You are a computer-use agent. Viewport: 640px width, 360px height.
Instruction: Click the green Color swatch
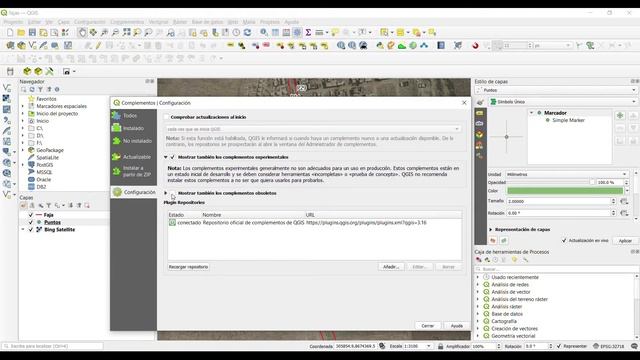coord(565,191)
